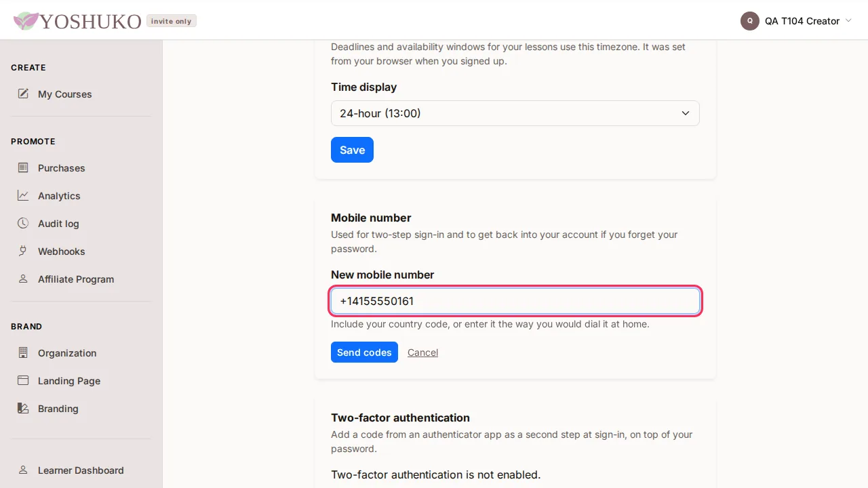Click the Mobile number heading
Viewport: 868px width, 488px height.
[371, 218]
